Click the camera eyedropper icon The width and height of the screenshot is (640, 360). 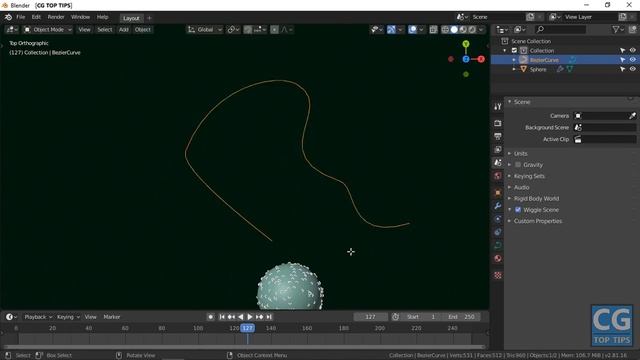tap(632, 116)
